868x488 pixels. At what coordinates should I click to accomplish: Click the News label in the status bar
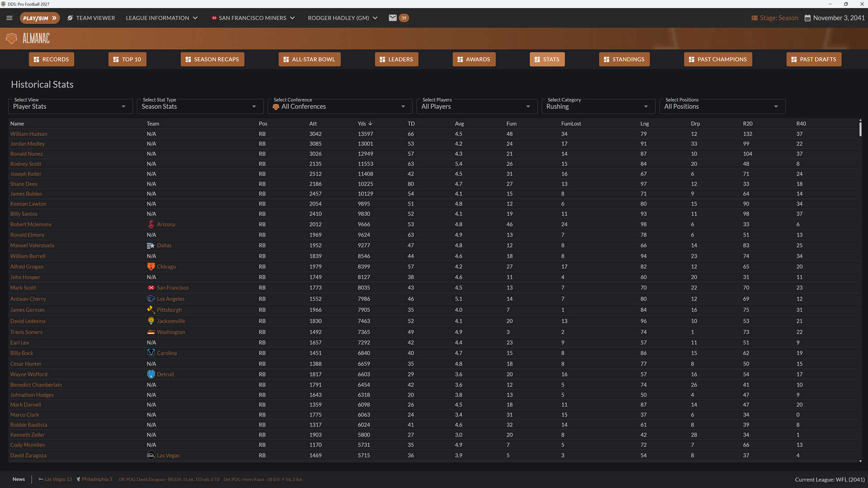pos(19,479)
